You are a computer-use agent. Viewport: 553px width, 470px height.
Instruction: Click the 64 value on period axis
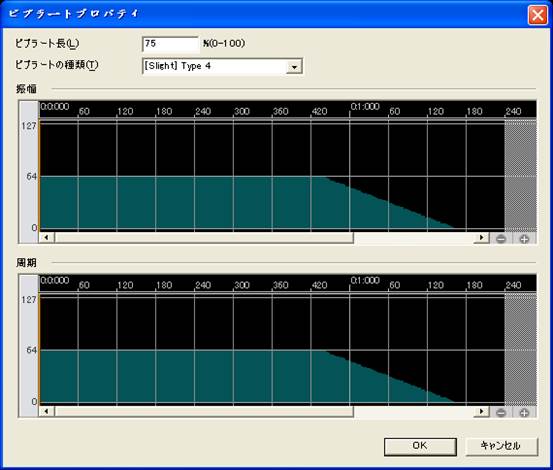click(31, 350)
